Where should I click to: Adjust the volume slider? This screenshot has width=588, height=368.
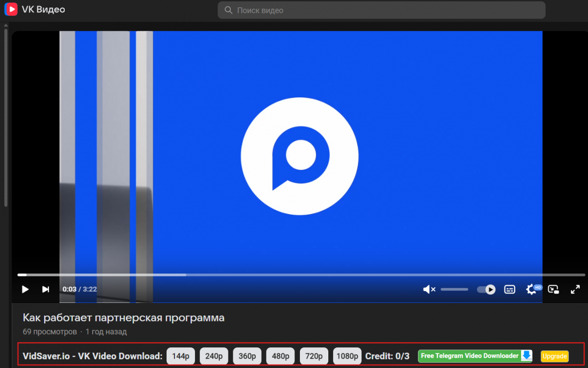pos(454,290)
